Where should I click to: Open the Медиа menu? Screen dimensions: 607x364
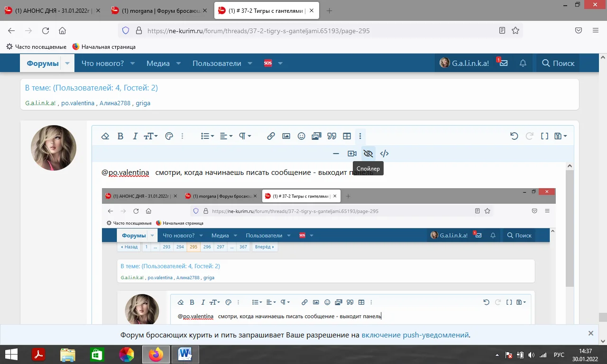pyautogui.click(x=158, y=63)
